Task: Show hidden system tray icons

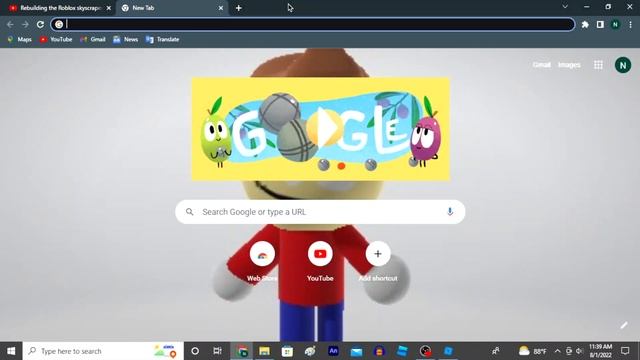Action: click(x=558, y=351)
